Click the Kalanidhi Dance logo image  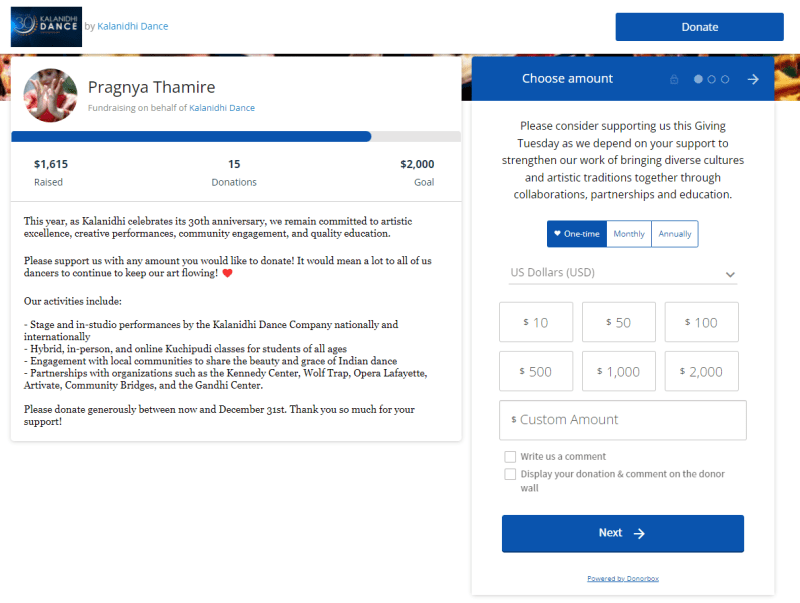[x=46, y=27]
